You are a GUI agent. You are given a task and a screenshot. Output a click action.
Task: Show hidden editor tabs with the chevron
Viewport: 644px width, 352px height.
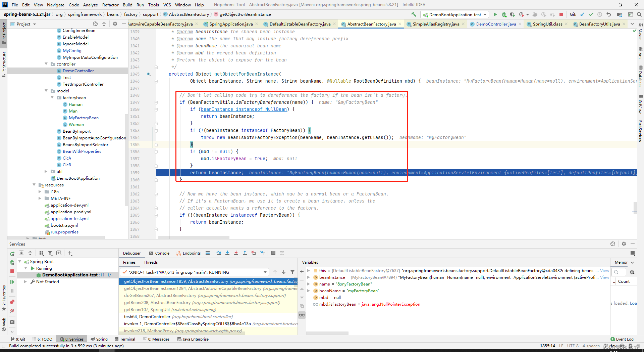tap(632, 24)
